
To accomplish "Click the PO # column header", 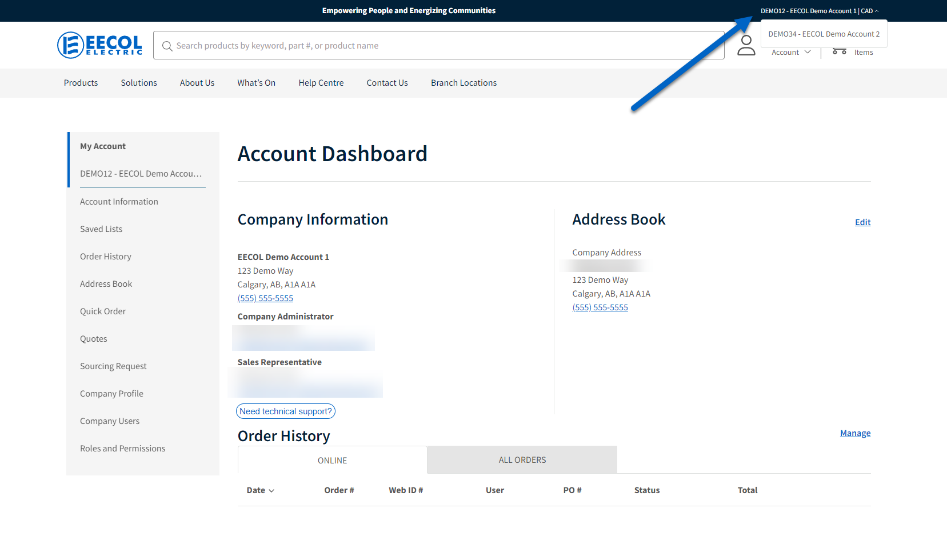I will [572, 490].
